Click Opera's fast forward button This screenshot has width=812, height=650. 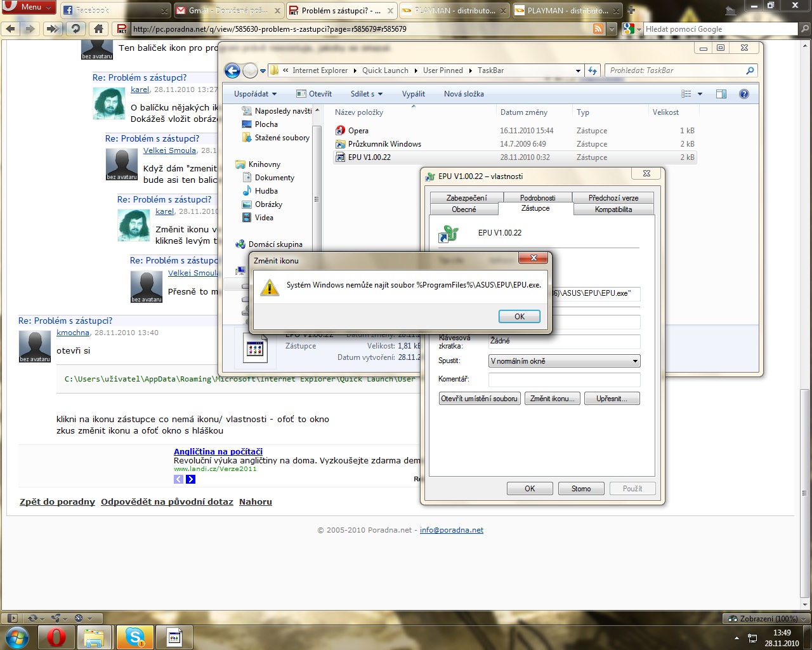[x=54, y=29]
